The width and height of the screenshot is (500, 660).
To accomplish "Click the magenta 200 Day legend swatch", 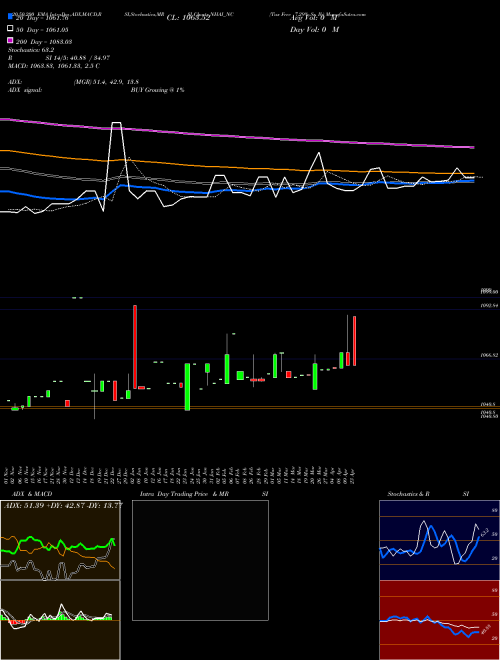I will 10,40.
